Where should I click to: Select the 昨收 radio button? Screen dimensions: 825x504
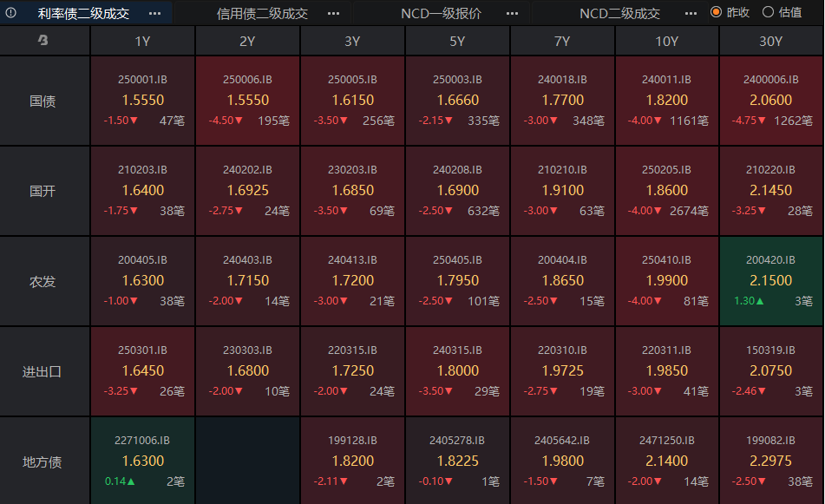[717, 12]
